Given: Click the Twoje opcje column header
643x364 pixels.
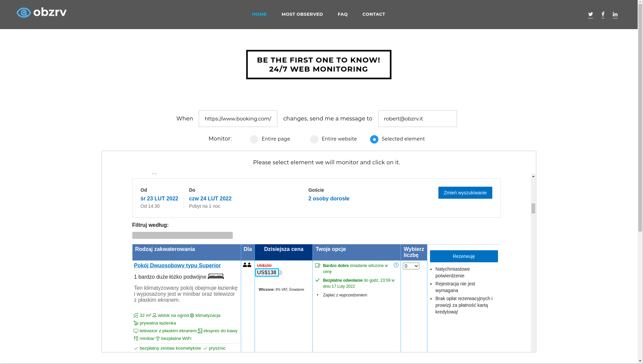Looking at the screenshot, I should click(x=357, y=252).
